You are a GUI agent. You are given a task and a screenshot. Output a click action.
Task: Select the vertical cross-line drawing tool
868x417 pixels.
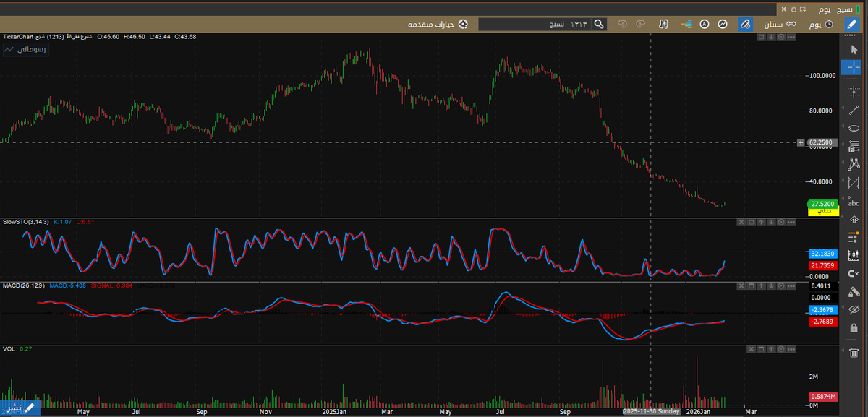click(x=854, y=91)
